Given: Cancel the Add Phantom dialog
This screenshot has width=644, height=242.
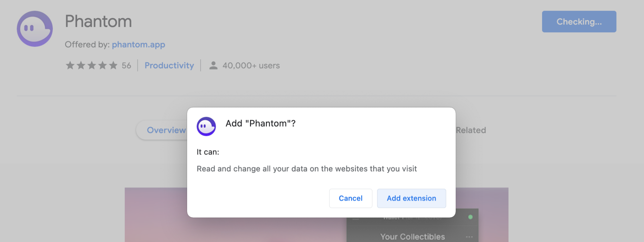Looking at the screenshot, I should tap(351, 198).
